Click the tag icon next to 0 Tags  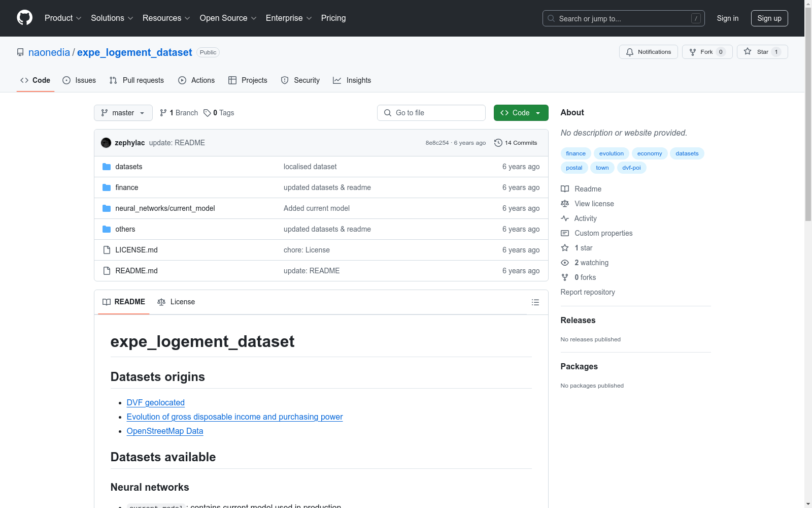click(x=207, y=113)
